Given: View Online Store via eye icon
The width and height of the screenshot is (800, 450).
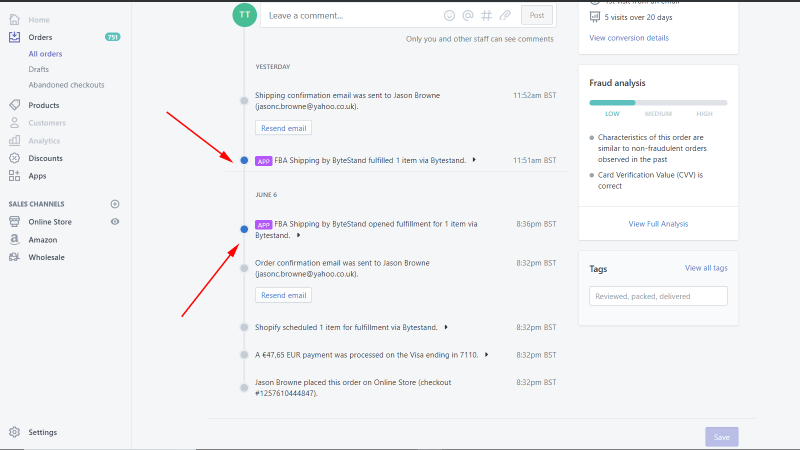Looking at the screenshot, I should [x=115, y=221].
